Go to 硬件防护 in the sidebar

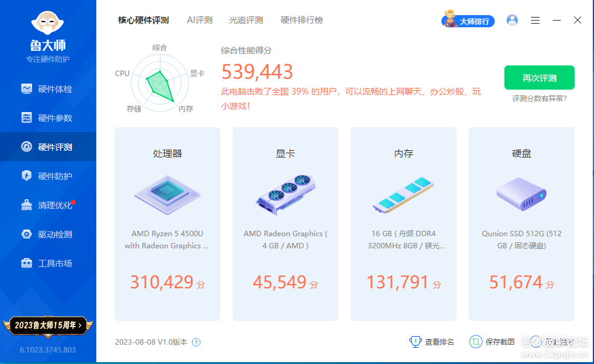pyautogui.click(x=48, y=176)
